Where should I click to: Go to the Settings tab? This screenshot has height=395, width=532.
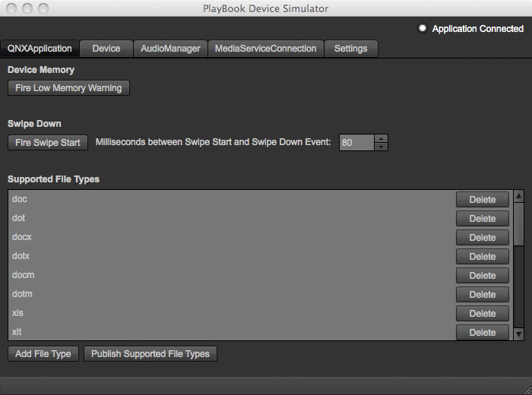(351, 49)
